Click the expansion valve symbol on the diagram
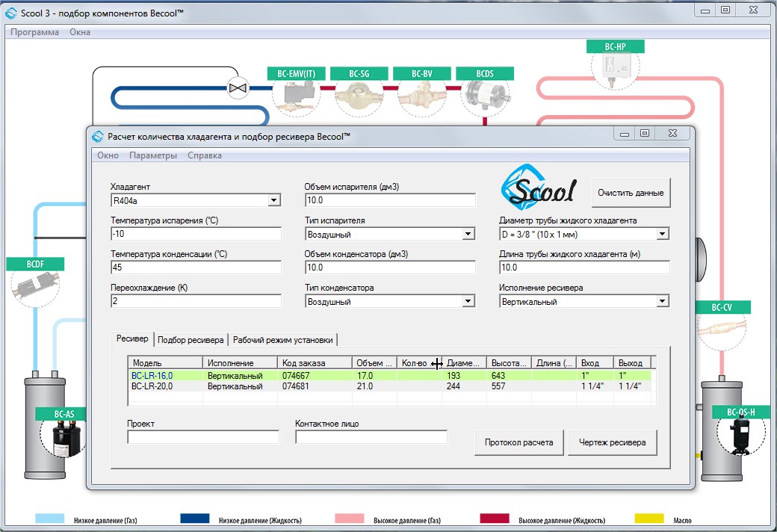 (x=238, y=88)
